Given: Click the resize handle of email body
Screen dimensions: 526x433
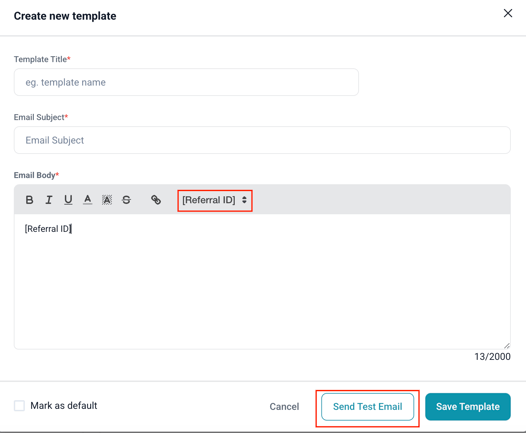Looking at the screenshot, I should 507,345.
